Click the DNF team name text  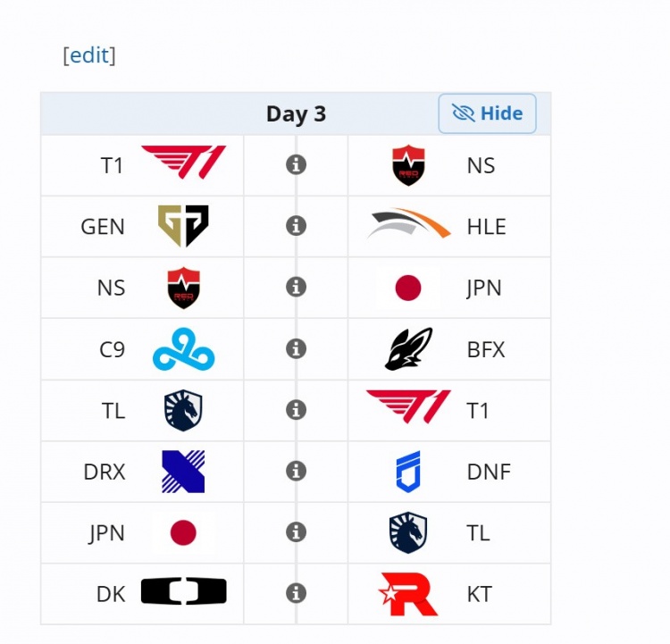(x=489, y=472)
